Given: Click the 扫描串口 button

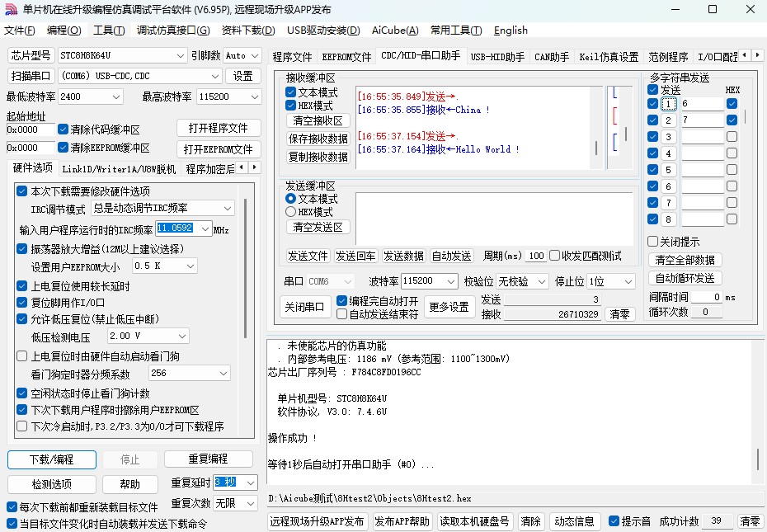Looking at the screenshot, I should 31,76.
